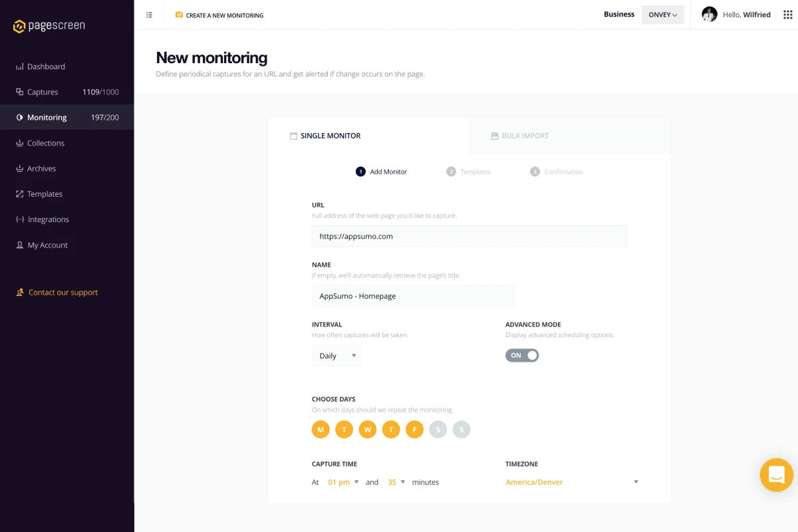Switch to Bulk Import tab

(x=570, y=136)
